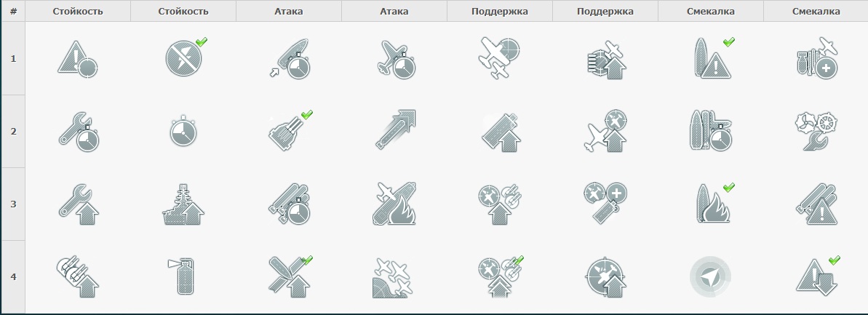Deselect the checked crossed-out circle skill
868x315 pixels.
[186, 57]
